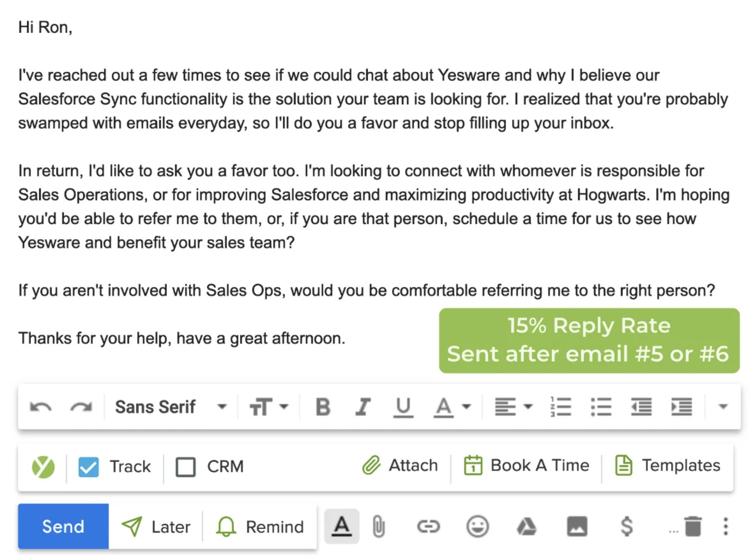Click the dollar sign send-money icon
This screenshot has width=756, height=560.
click(x=627, y=527)
